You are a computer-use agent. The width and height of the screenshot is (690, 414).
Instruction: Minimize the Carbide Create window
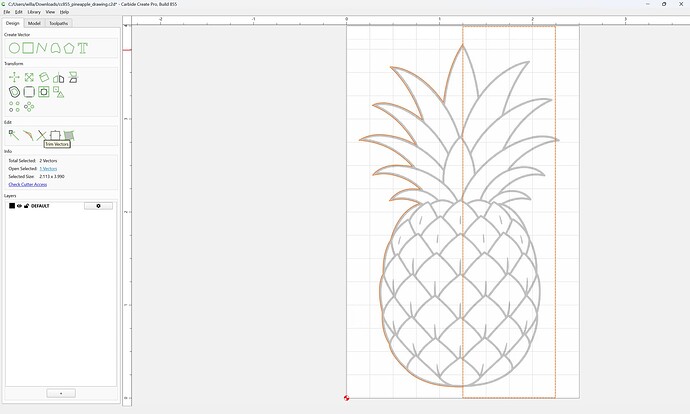point(648,4)
